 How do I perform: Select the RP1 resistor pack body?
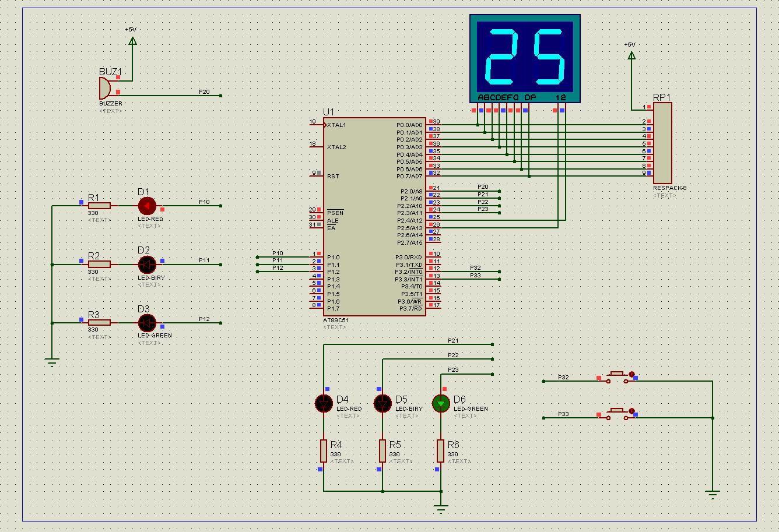pos(662,143)
